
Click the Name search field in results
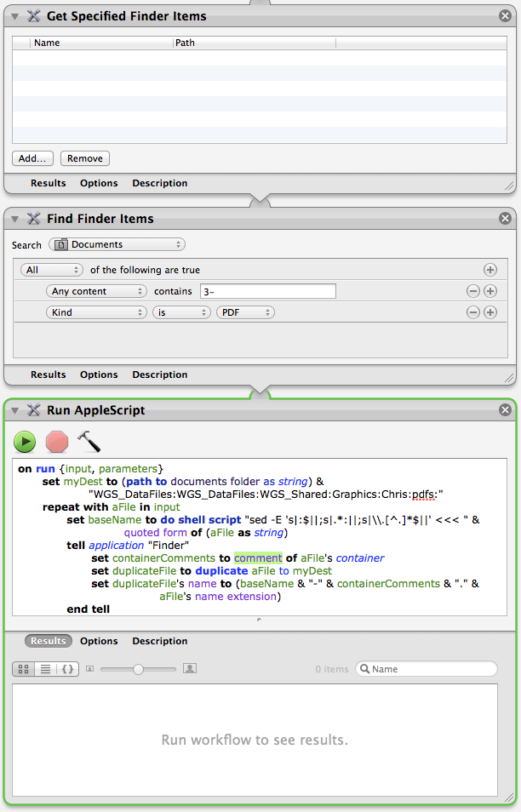427,669
